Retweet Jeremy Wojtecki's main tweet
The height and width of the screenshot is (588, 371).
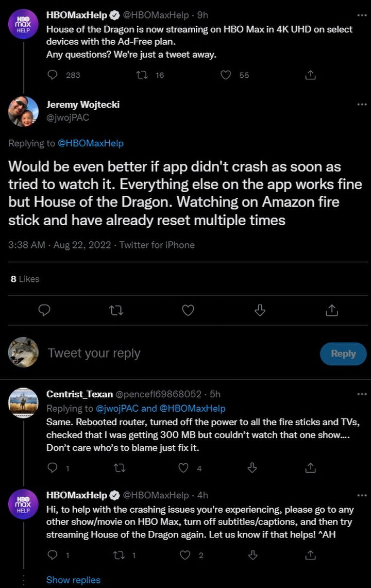click(x=116, y=310)
